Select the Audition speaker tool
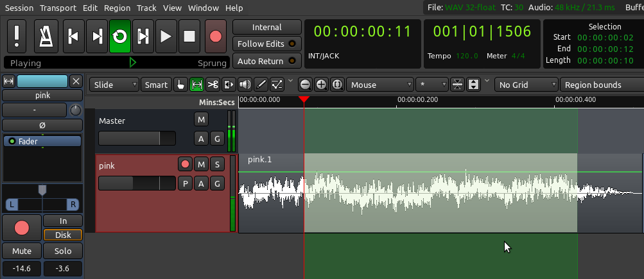 pyautogui.click(x=245, y=85)
